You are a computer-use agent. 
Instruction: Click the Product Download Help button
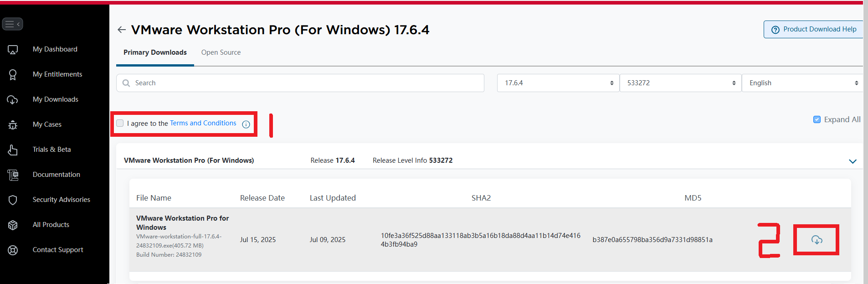click(813, 29)
